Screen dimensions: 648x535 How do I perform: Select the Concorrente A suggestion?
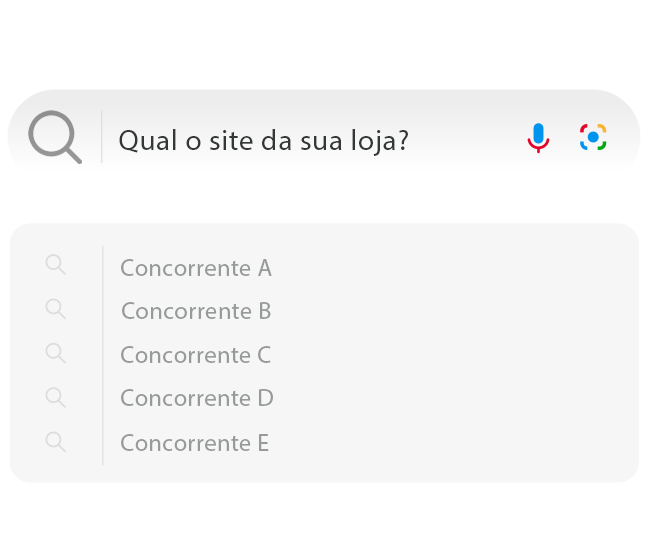point(196,268)
